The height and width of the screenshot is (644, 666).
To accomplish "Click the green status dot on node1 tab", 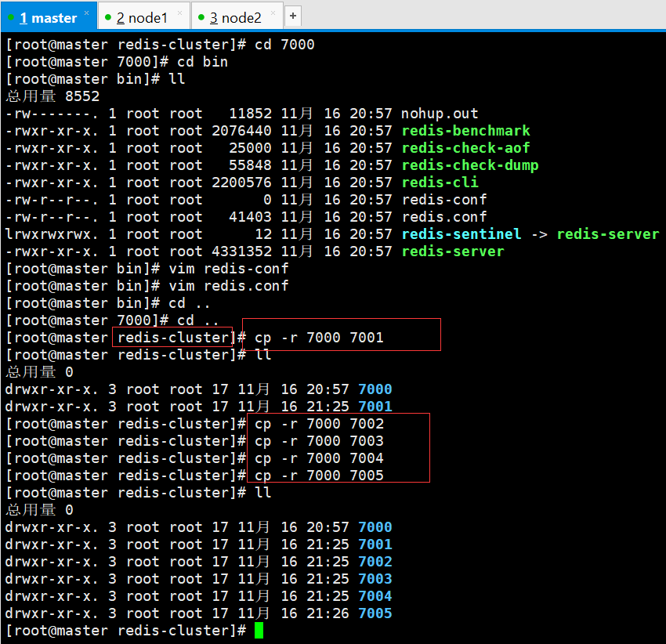I will (x=108, y=17).
